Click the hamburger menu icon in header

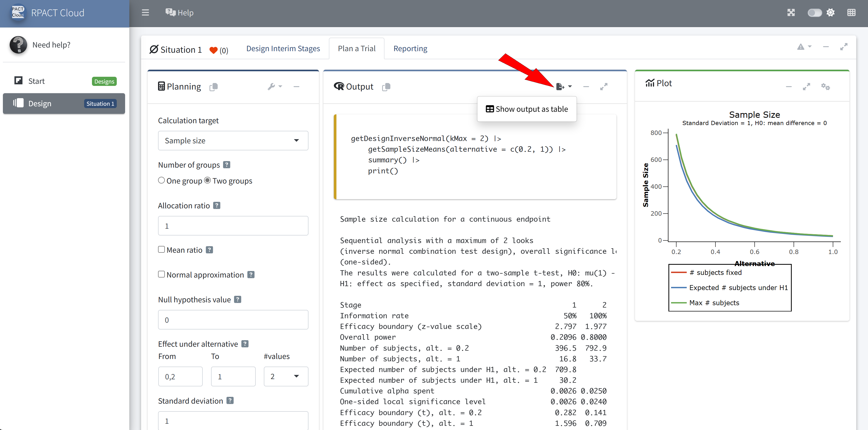tap(145, 13)
